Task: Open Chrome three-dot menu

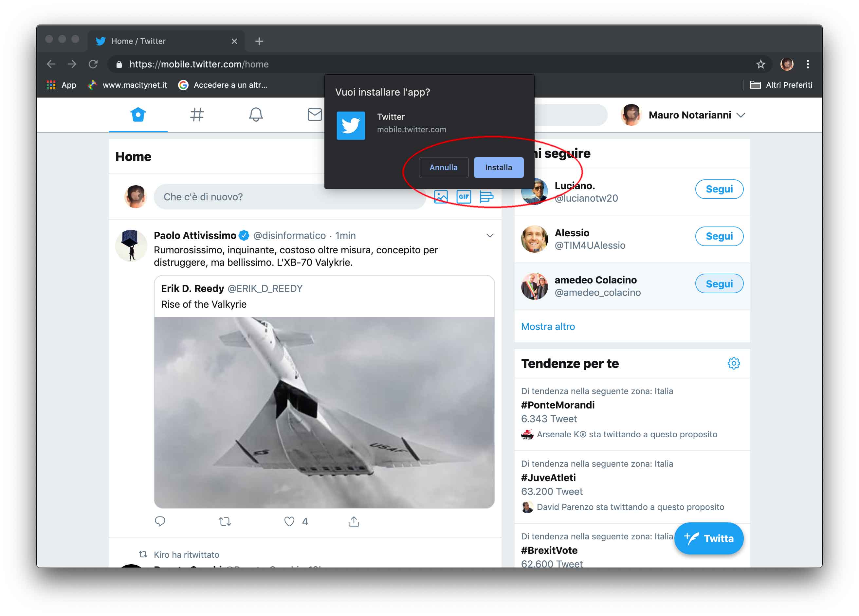Action: (808, 64)
